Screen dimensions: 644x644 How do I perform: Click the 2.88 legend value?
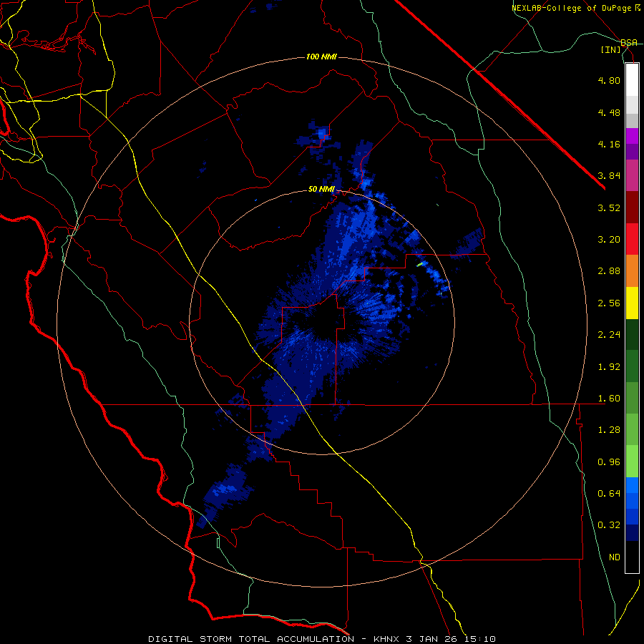coord(609,271)
